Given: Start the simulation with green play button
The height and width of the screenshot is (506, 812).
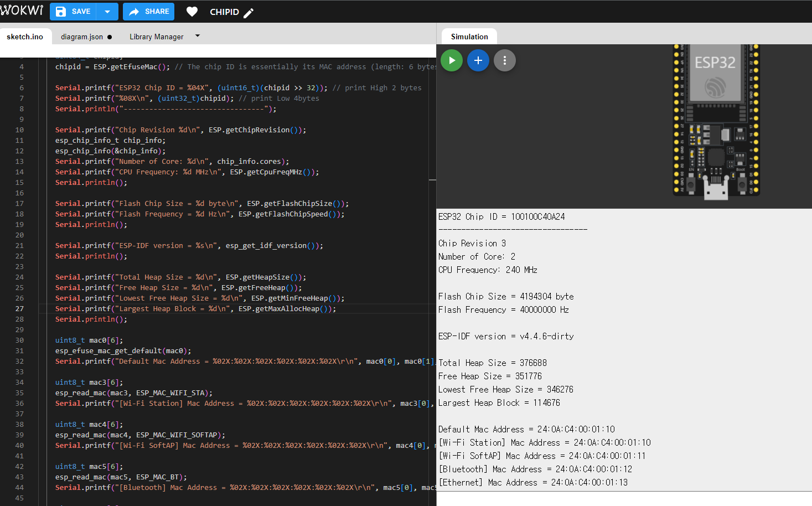Looking at the screenshot, I should pos(452,60).
